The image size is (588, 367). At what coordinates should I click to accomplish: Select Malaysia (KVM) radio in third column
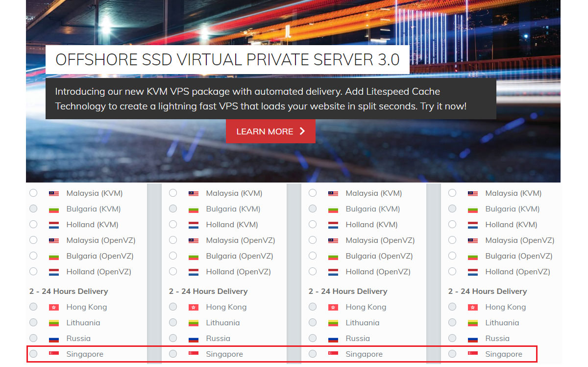(313, 193)
